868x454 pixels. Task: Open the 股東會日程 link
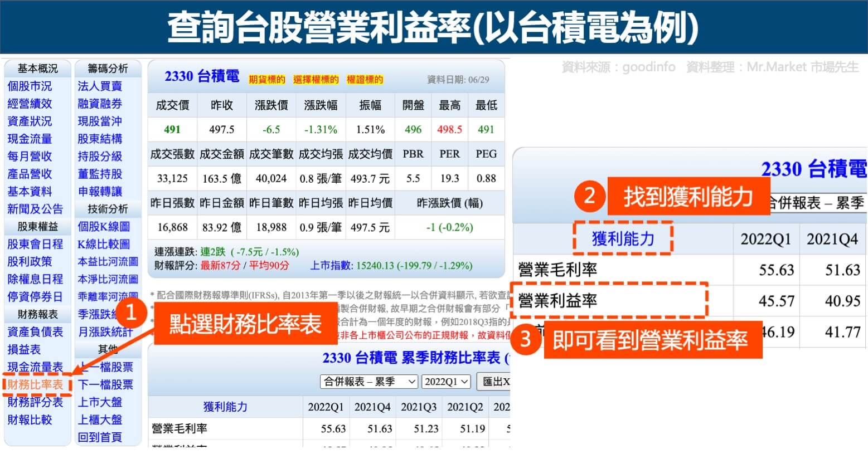coord(35,244)
